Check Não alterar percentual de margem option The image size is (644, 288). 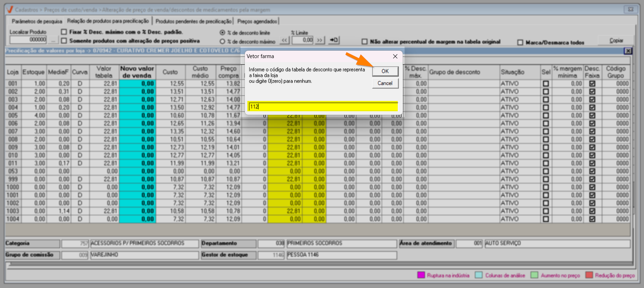(x=364, y=42)
